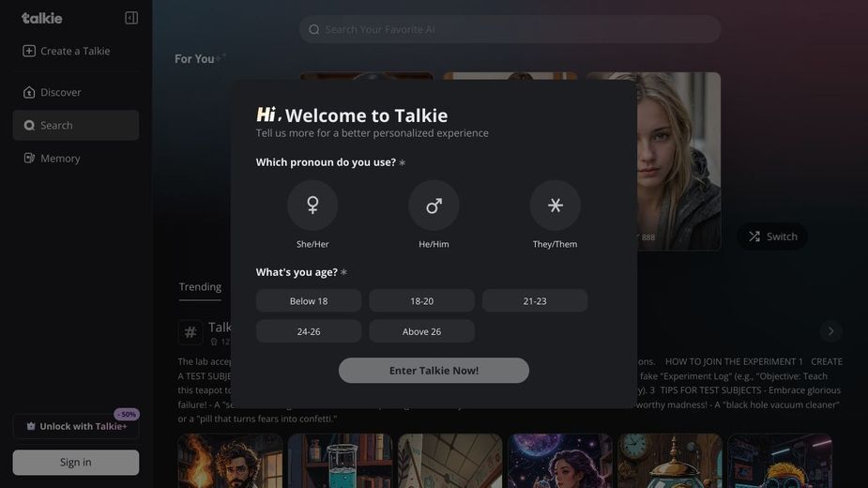The height and width of the screenshot is (488, 868).
Task: Click the They/Them label text
Action: coord(556,244)
